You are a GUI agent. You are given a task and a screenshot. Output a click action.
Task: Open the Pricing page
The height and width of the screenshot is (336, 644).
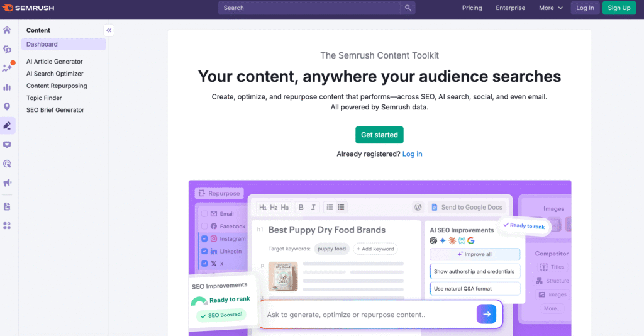point(472,8)
